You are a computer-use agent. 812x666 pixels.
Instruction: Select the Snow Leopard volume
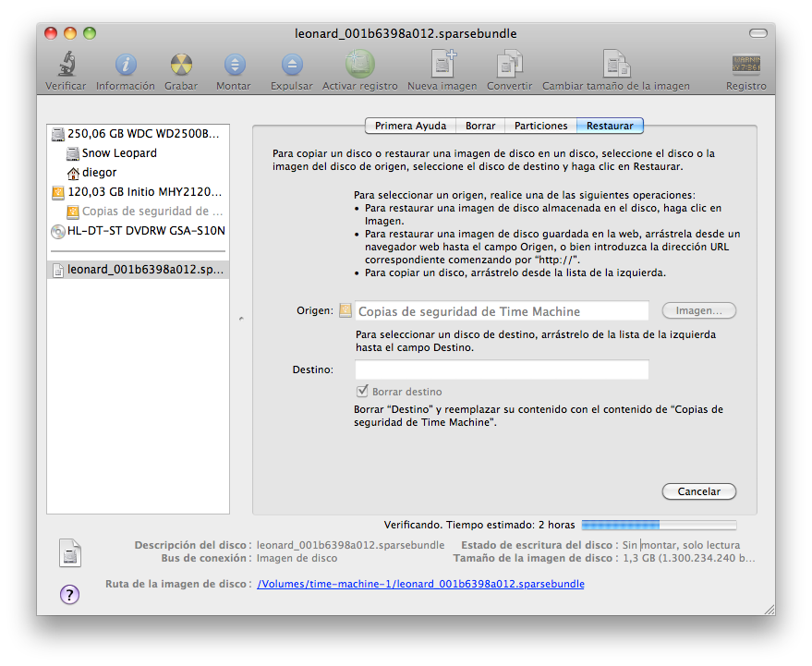(138, 153)
